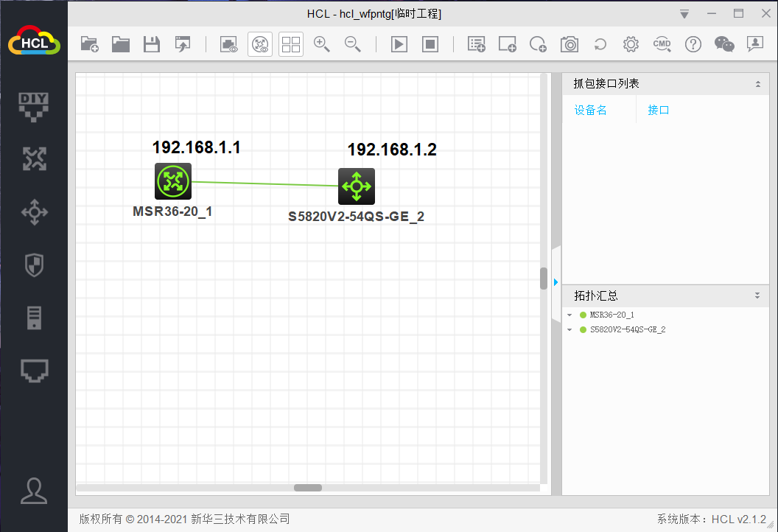Stop all devices with the stop button
This screenshot has height=532, width=778.
(430, 44)
